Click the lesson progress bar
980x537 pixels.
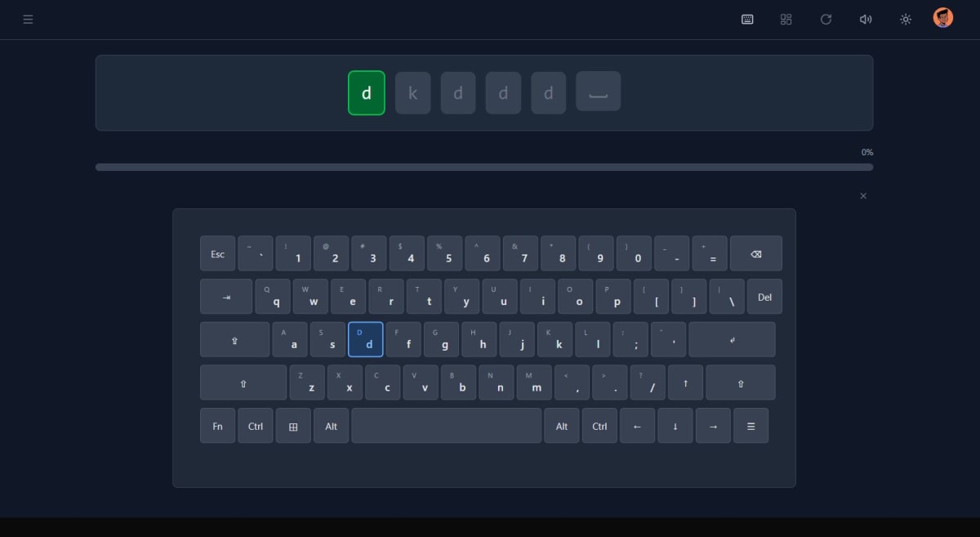pyautogui.click(x=484, y=167)
